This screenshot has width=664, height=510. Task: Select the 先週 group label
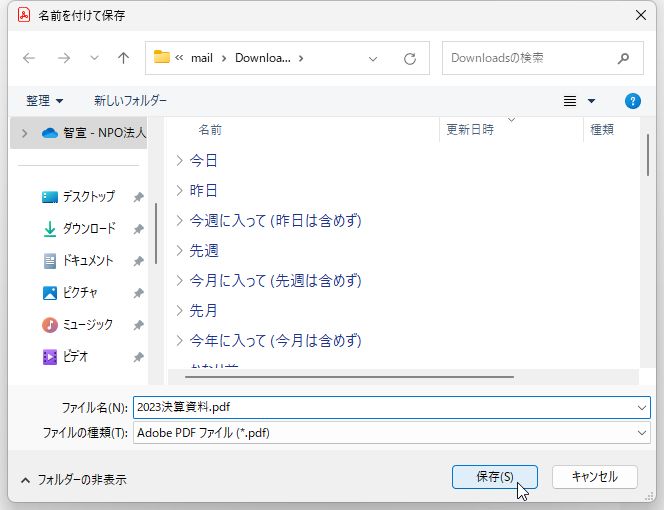tap(204, 251)
